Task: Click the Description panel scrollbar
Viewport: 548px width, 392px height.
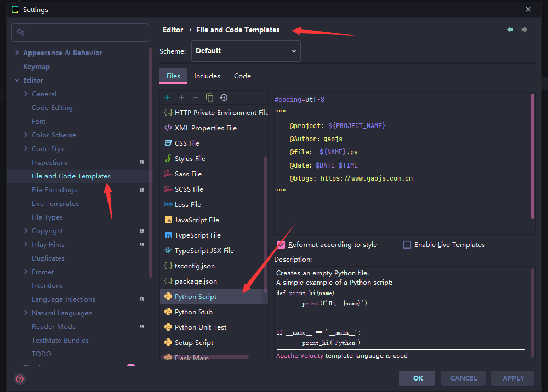Action: [x=533, y=313]
